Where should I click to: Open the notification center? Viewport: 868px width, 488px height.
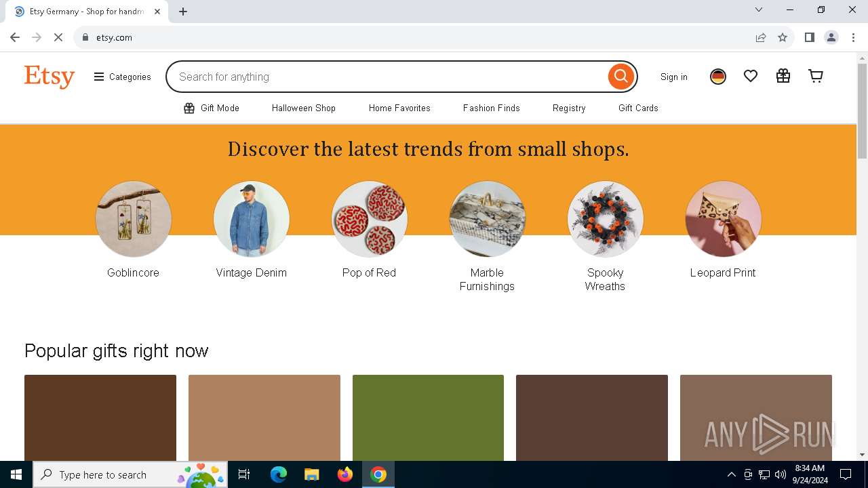point(846,474)
